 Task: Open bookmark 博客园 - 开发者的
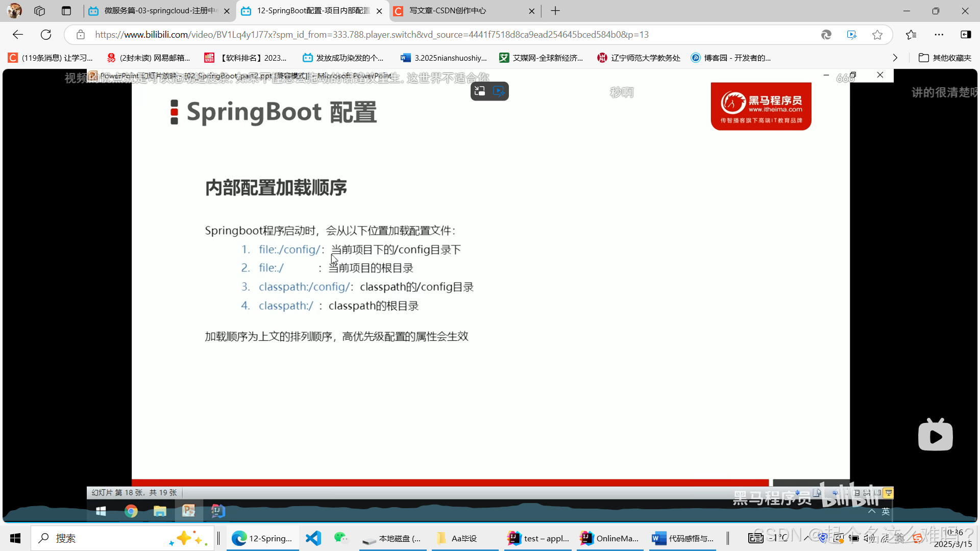[x=731, y=58]
